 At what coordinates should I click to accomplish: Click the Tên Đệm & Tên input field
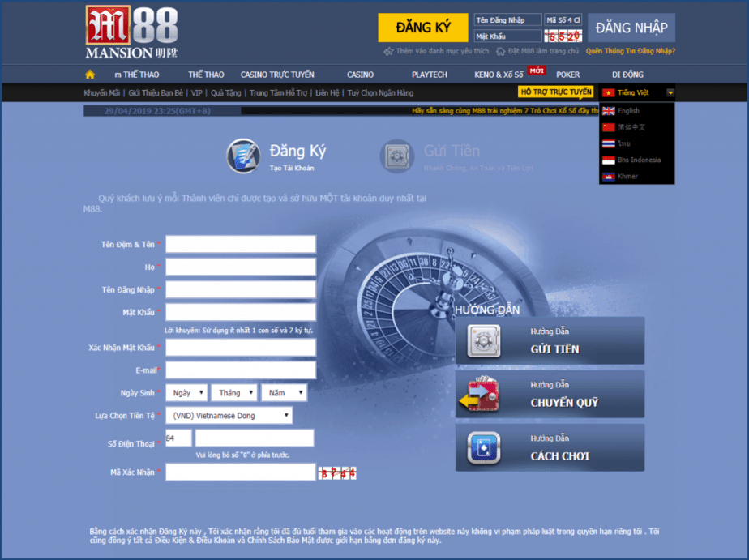tap(241, 244)
